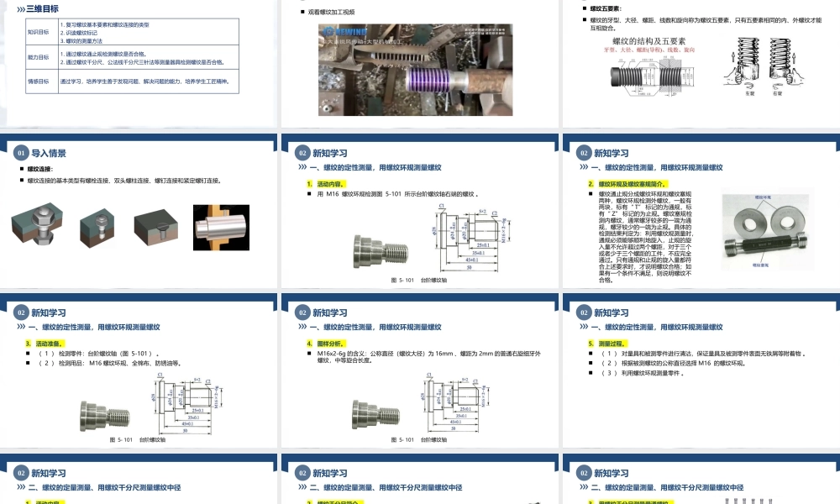
Task: Click the highlighted "1. 活动内容" label
Action: point(326,184)
